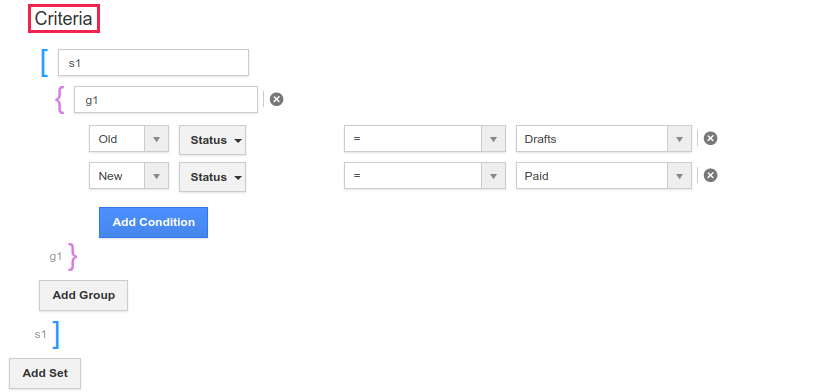This screenshot has width=833, height=392.
Task: Open the Drafts value dropdown
Action: (x=604, y=139)
